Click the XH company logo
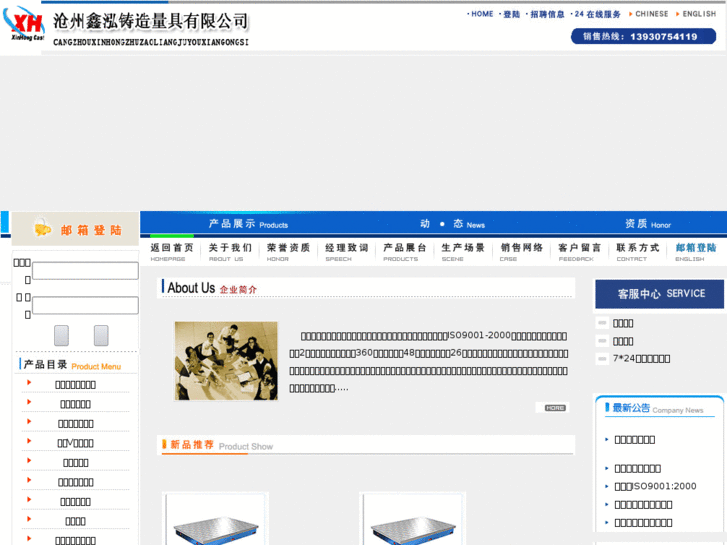The height and width of the screenshot is (545, 727). click(23, 24)
